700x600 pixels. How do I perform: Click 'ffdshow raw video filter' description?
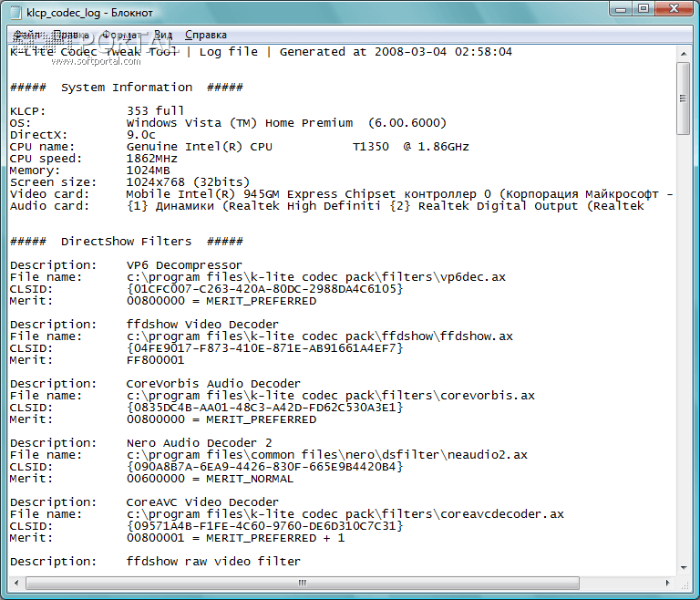click(213, 562)
